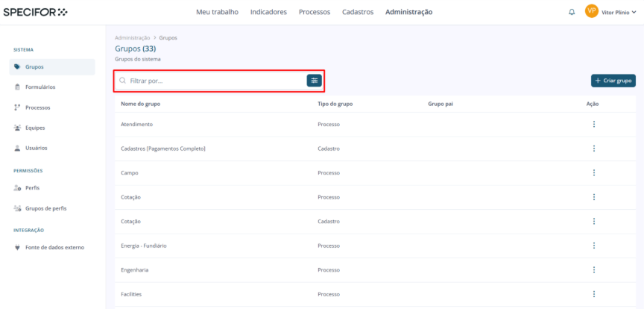644x309 pixels.
Task: Select the Energia - Fundiário group name
Action: coord(144,246)
